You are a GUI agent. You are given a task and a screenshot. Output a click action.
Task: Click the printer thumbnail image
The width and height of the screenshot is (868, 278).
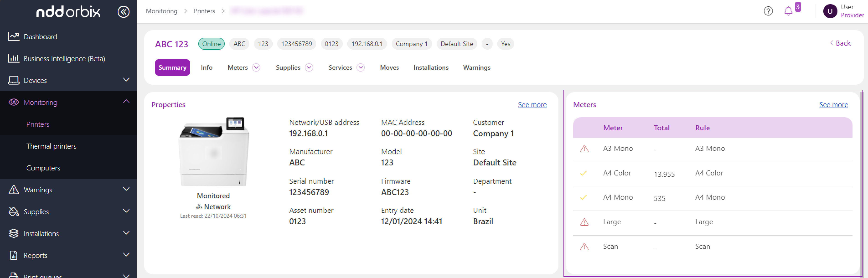coord(214,152)
